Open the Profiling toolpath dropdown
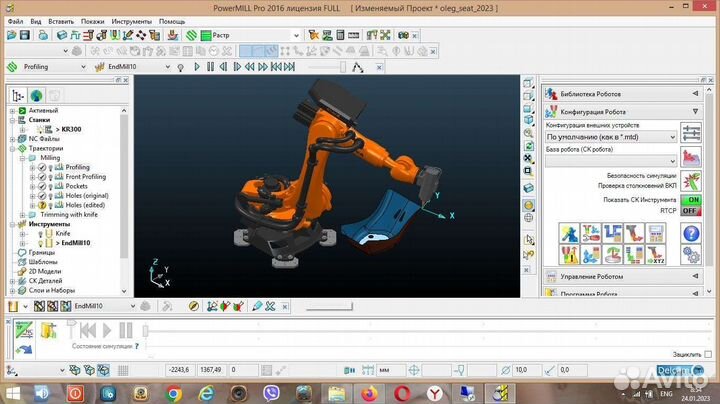720x404 pixels. 83,67
